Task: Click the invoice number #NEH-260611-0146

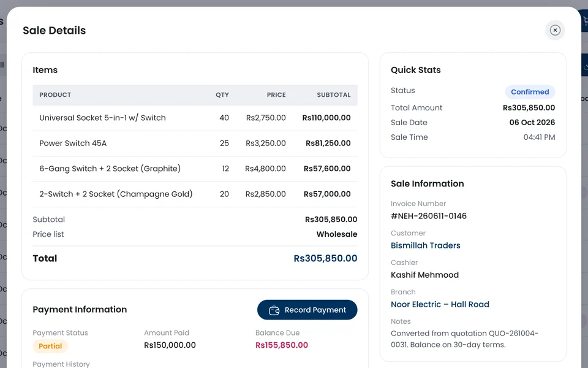Action: pyautogui.click(x=429, y=216)
